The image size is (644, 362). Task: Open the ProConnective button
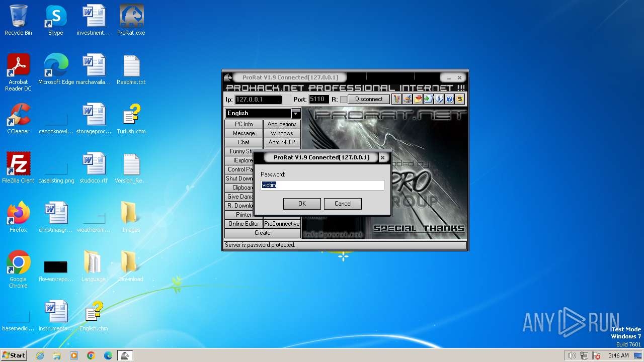[282, 224]
